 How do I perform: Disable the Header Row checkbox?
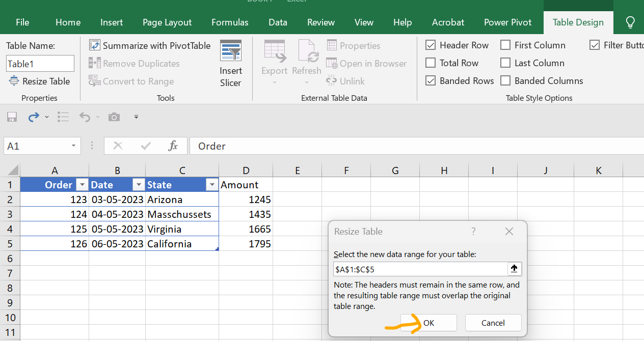coord(431,45)
